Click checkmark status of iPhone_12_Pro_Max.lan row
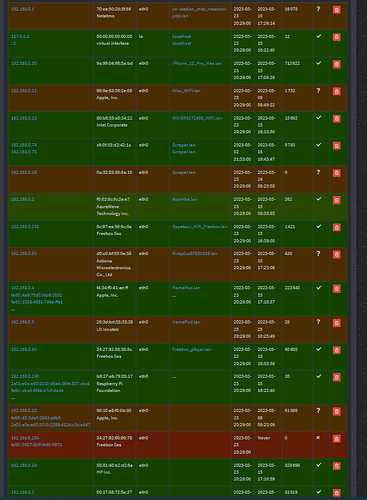 click(x=319, y=63)
